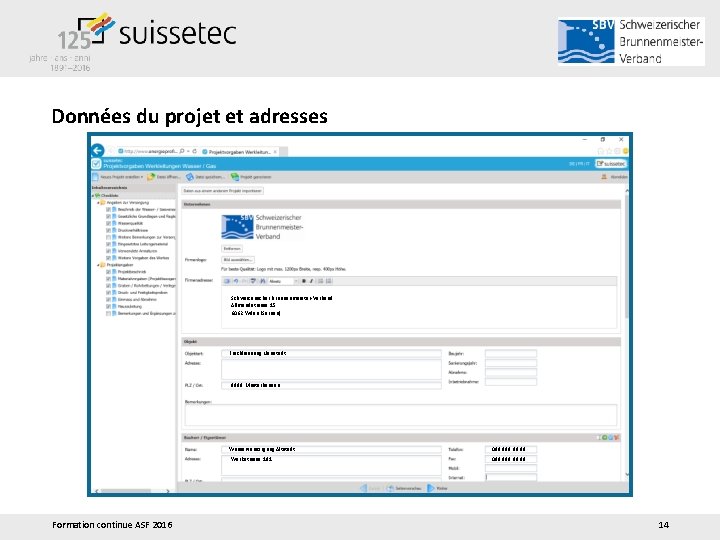
Task: Click the italic icon in editor toolbar
Action: [311, 281]
